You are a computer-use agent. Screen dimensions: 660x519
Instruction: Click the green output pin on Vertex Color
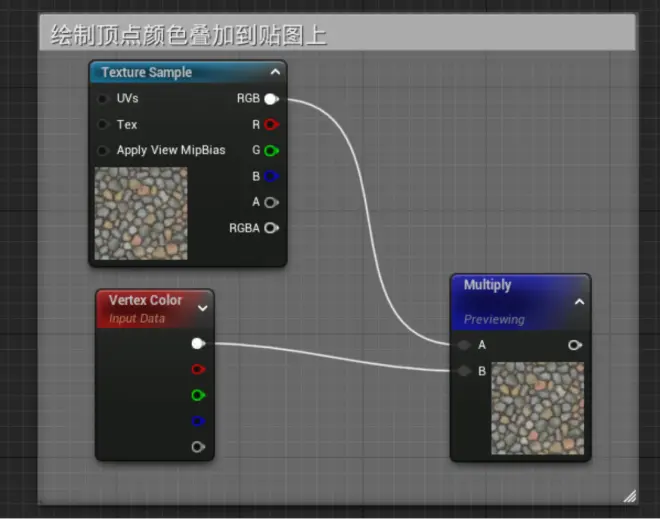coord(198,395)
